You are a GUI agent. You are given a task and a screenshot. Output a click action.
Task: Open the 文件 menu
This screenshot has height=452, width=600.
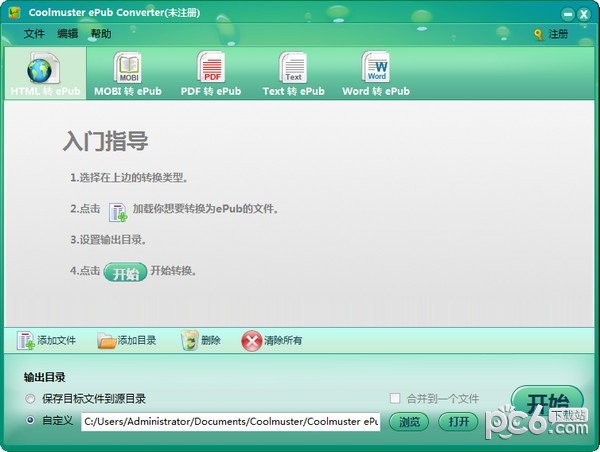pyautogui.click(x=34, y=34)
